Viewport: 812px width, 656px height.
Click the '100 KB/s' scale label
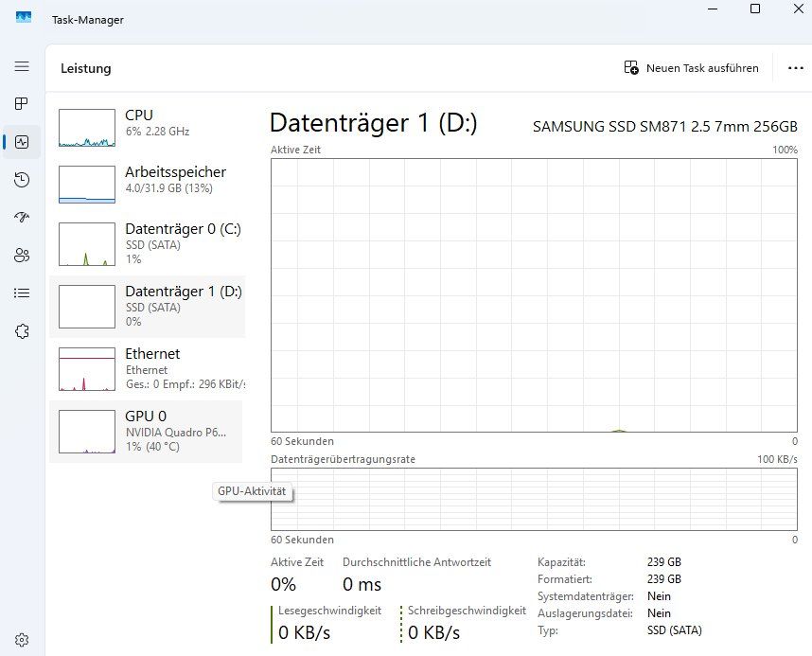coord(777,459)
